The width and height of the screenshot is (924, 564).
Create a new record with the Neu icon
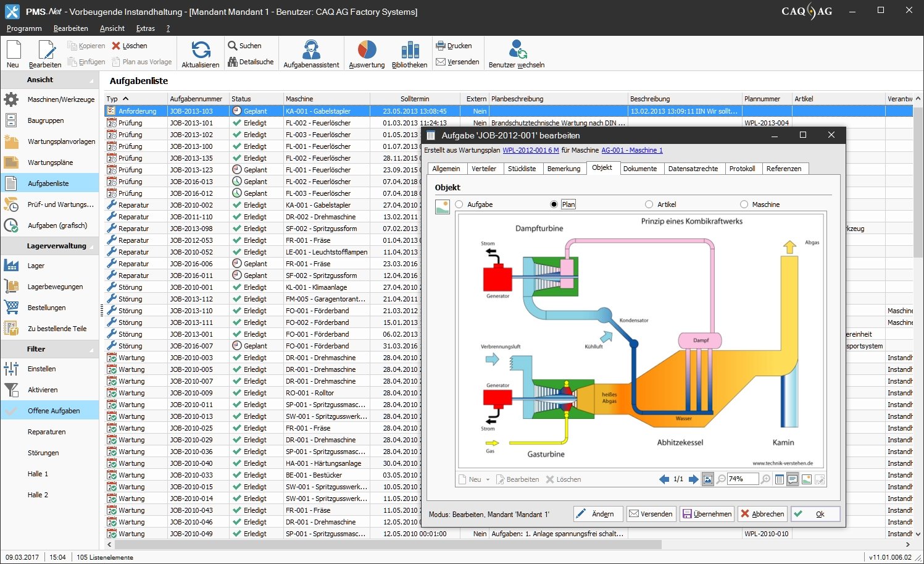coord(13,53)
